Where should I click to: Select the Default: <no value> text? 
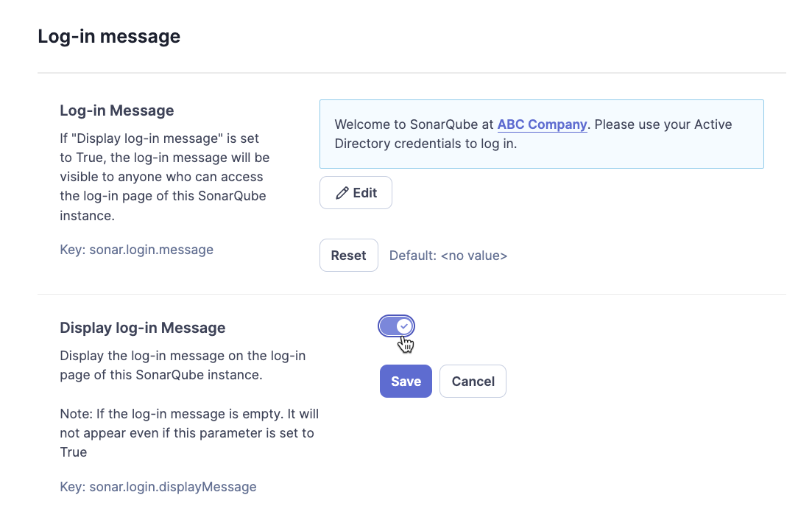448,255
